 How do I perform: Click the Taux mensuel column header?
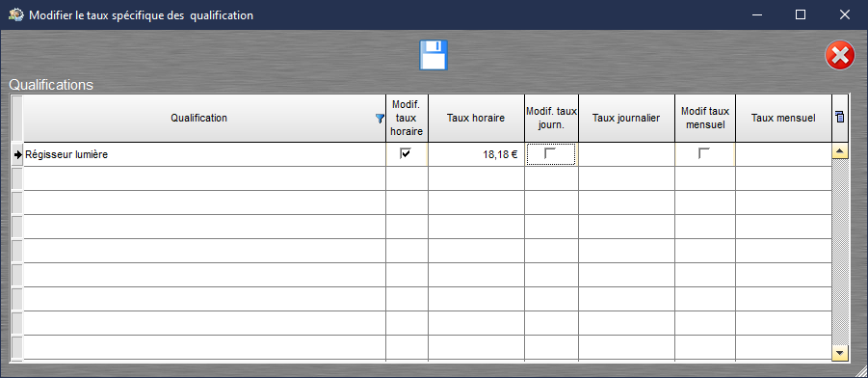pyautogui.click(x=783, y=118)
